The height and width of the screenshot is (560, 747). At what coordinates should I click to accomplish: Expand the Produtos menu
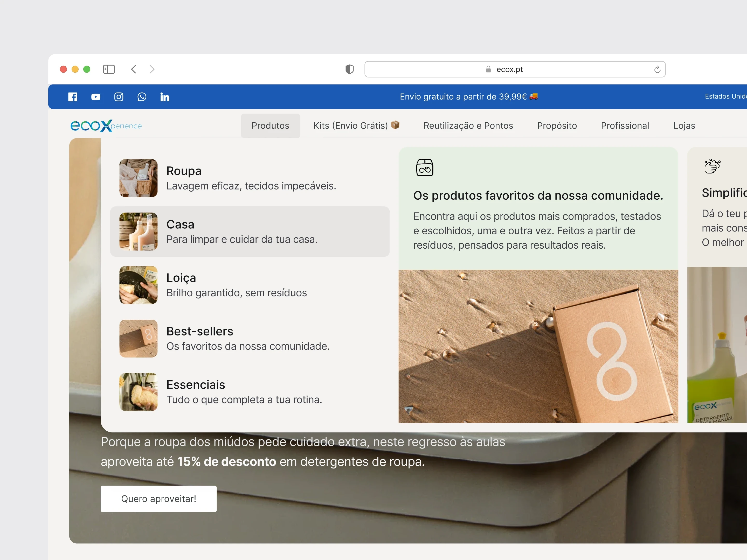pyautogui.click(x=270, y=125)
